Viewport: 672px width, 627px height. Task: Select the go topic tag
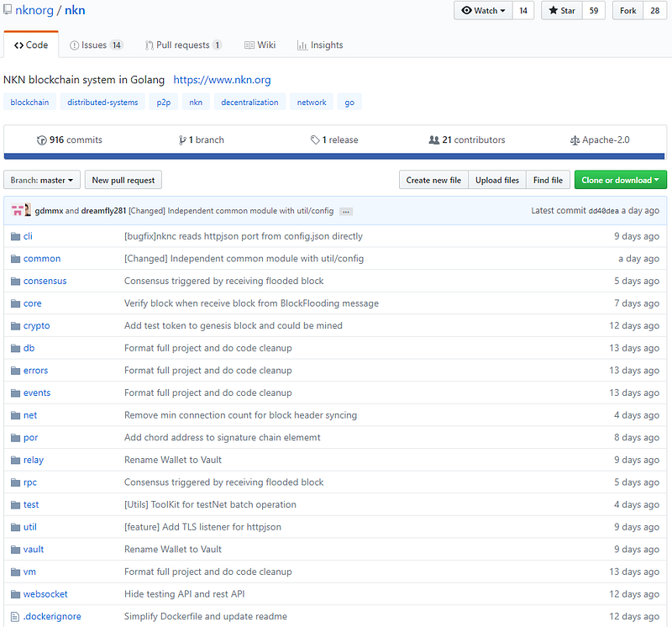[349, 102]
